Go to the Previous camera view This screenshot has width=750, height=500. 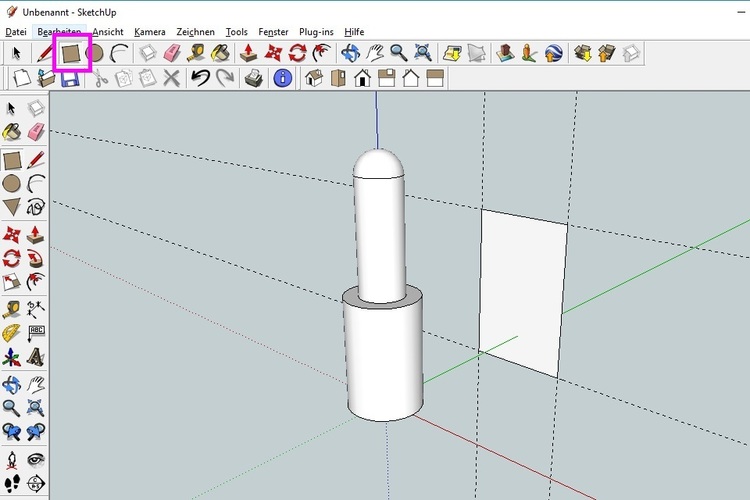pos(11,432)
